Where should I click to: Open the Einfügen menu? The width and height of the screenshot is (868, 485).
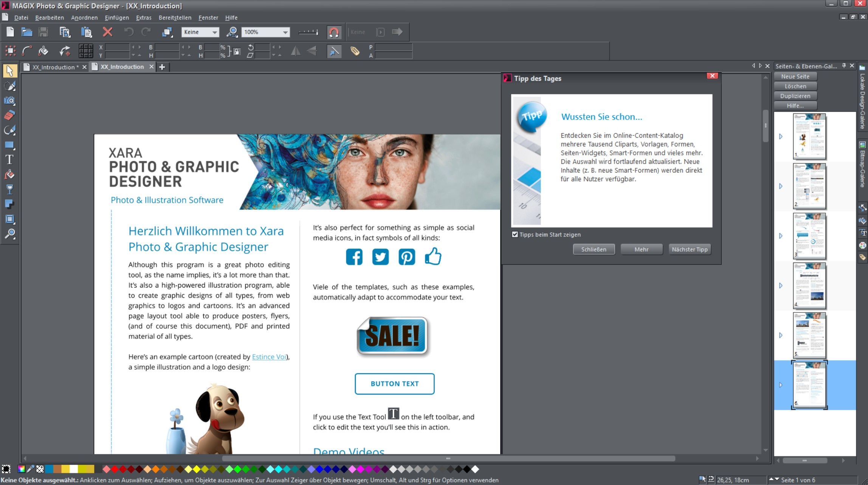(117, 17)
